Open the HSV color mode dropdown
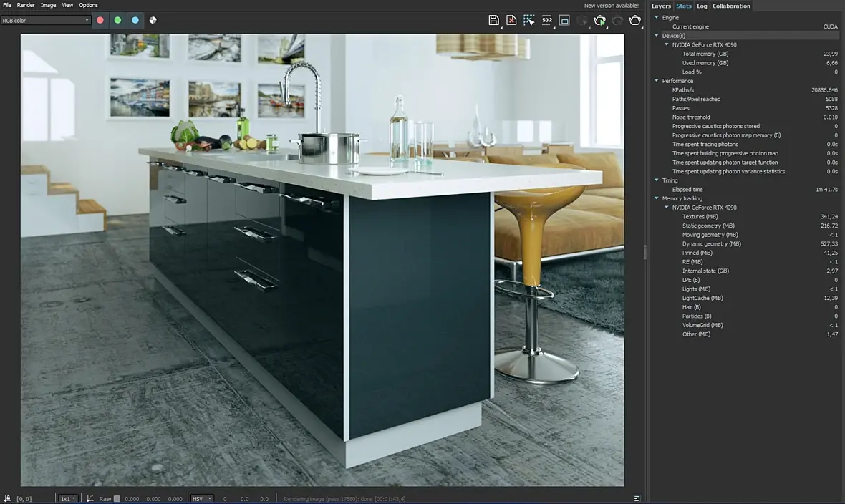 [x=201, y=498]
